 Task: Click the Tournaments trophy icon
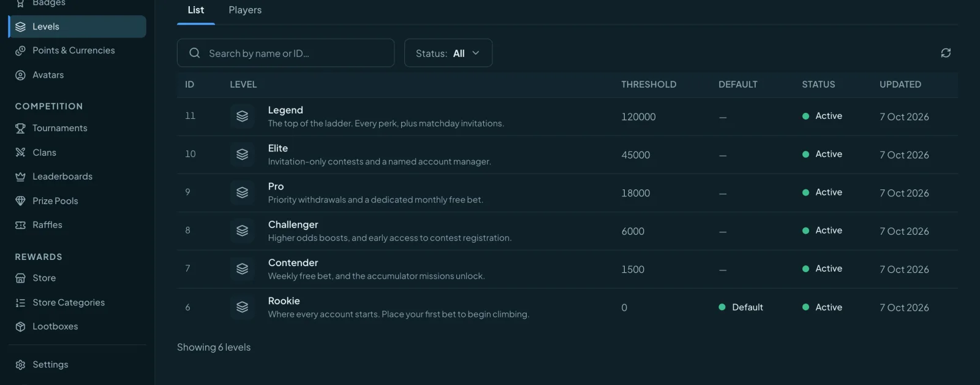point(20,128)
